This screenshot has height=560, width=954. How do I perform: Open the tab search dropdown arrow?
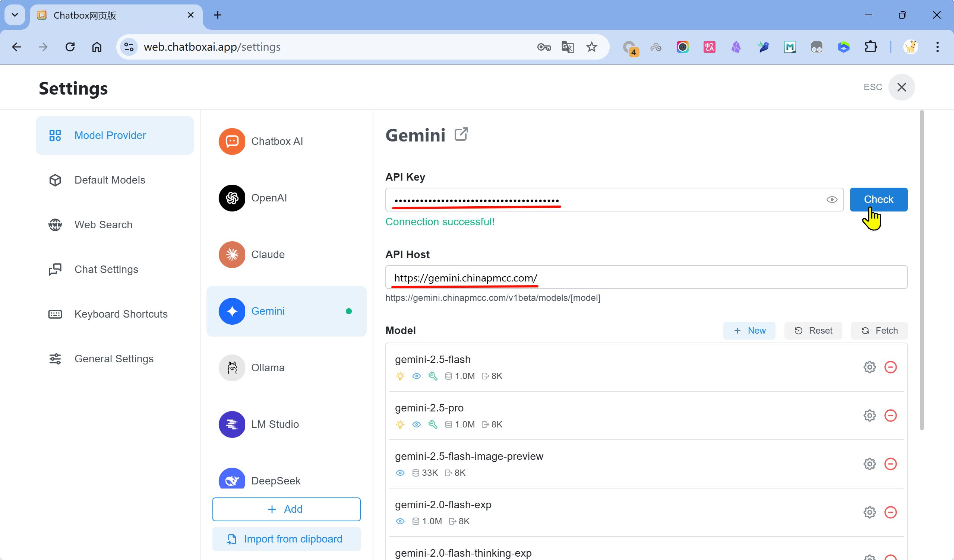pyautogui.click(x=15, y=15)
